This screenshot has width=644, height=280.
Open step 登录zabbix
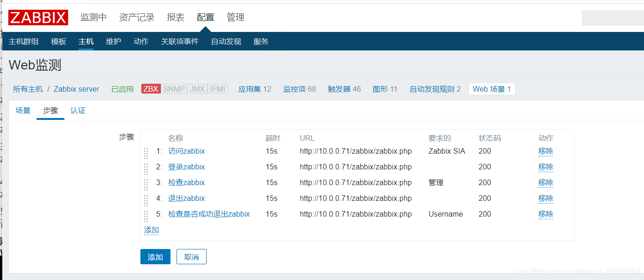[x=186, y=167]
